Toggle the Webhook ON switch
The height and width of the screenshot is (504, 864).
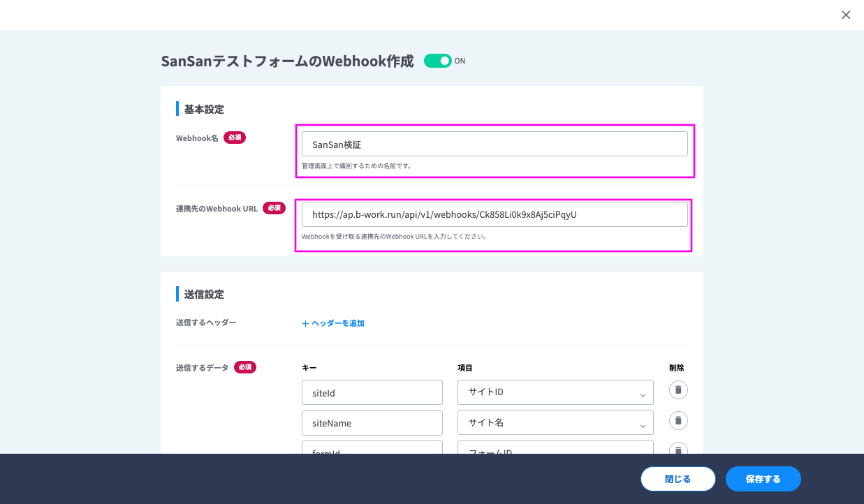438,61
